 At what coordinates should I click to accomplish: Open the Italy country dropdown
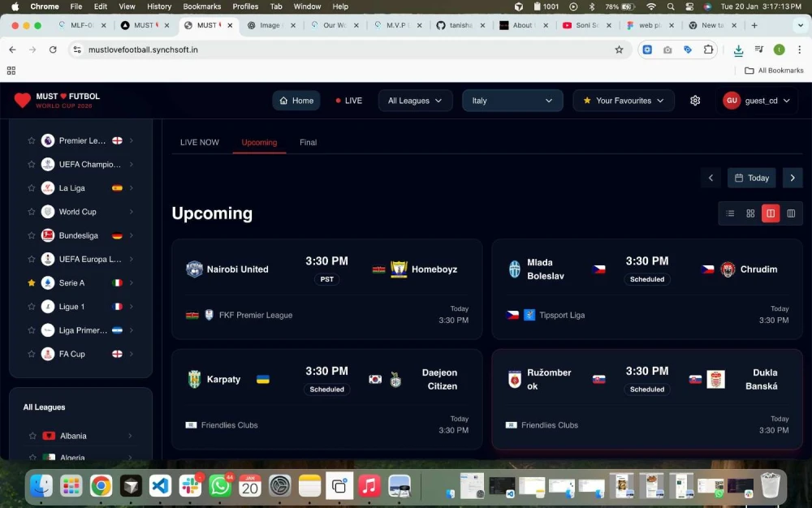pos(512,101)
